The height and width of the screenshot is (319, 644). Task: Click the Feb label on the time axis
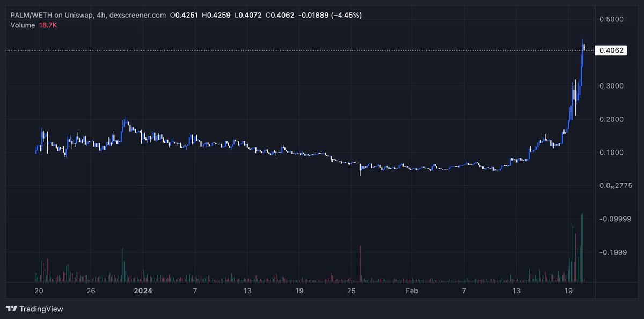click(412, 291)
